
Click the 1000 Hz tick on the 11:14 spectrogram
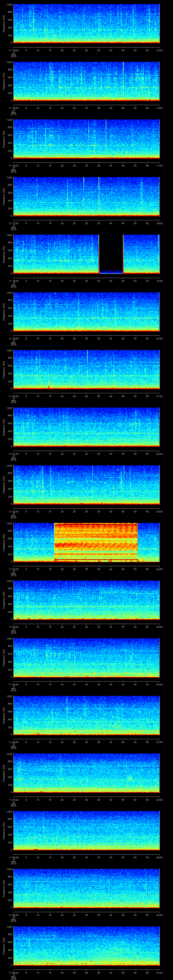coord(9,5)
